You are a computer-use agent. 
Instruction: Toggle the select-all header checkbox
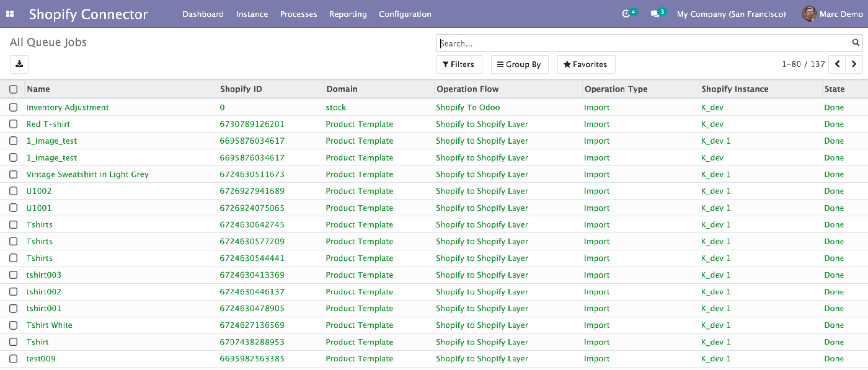coord(13,89)
